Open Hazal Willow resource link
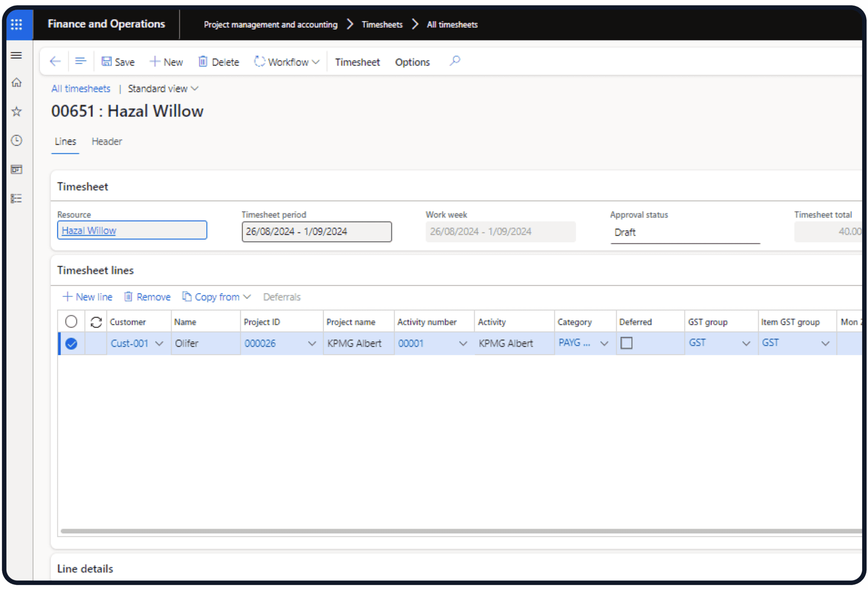The width and height of the screenshot is (868, 590). click(89, 231)
